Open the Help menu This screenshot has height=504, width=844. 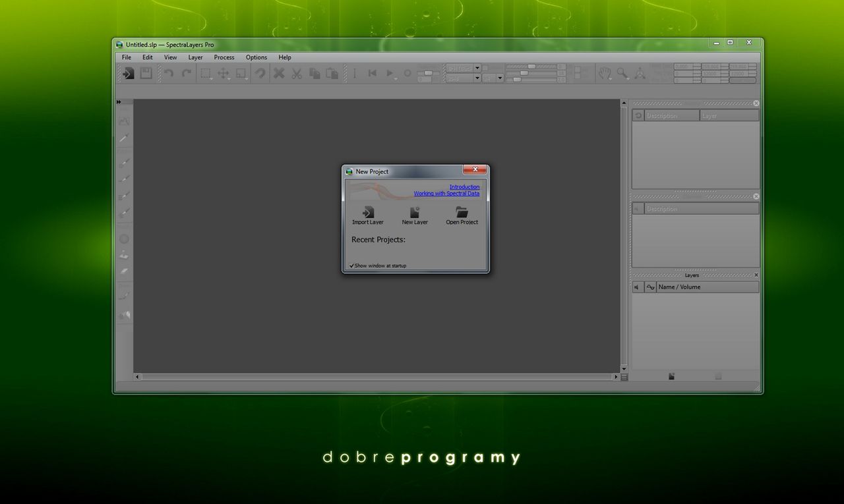285,57
